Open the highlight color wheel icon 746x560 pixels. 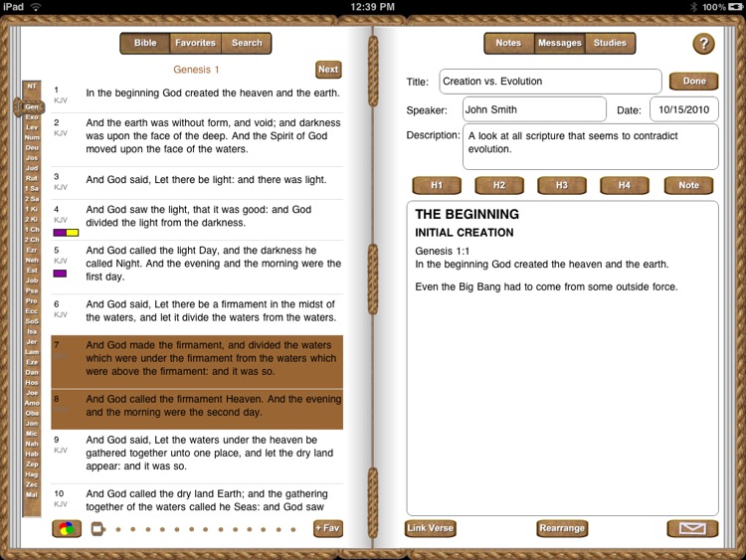coord(67,528)
